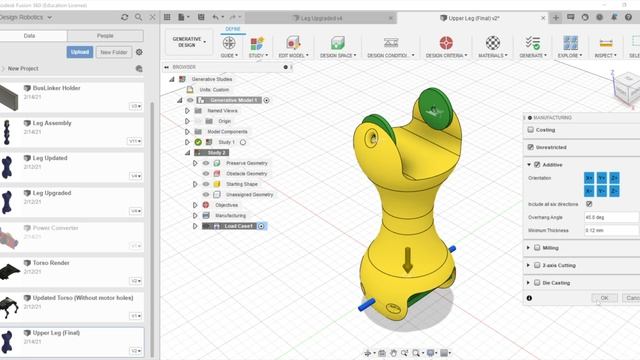Screen dimensions: 640x360
Task: Select the Define ribbon tab
Action: click(233, 29)
